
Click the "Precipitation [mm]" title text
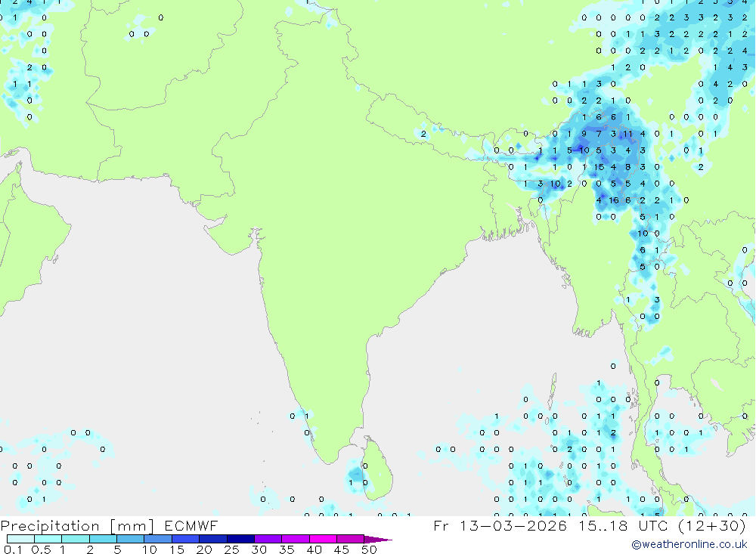[x=77, y=525]
